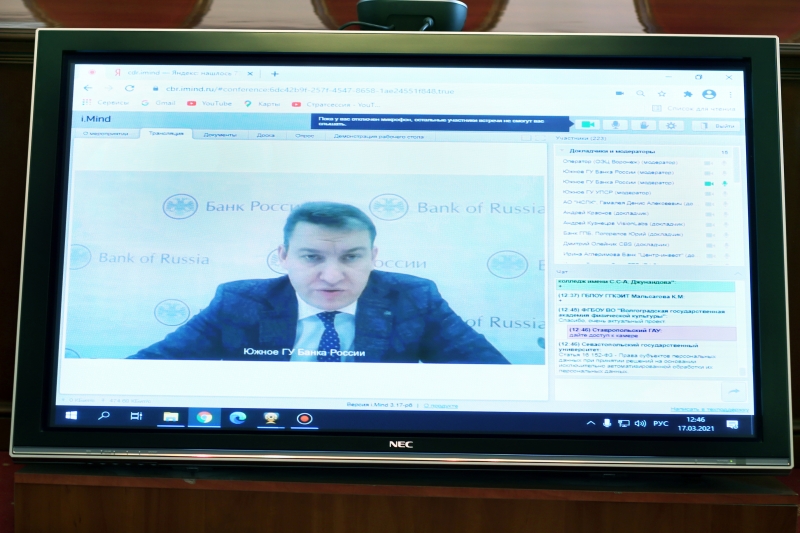Open the Опрос tab
The width and height of the screenshot is (800, 533).
coord(305,136)
